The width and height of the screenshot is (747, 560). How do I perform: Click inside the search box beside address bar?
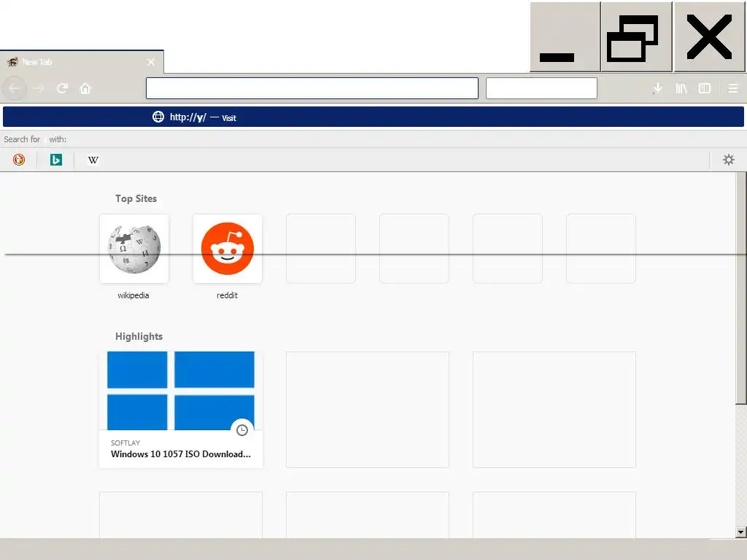pyautogui.click(x=541, y=88)
